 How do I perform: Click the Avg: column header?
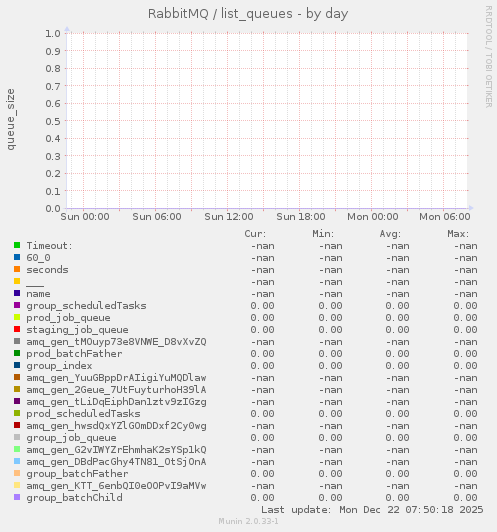[390, 234]
